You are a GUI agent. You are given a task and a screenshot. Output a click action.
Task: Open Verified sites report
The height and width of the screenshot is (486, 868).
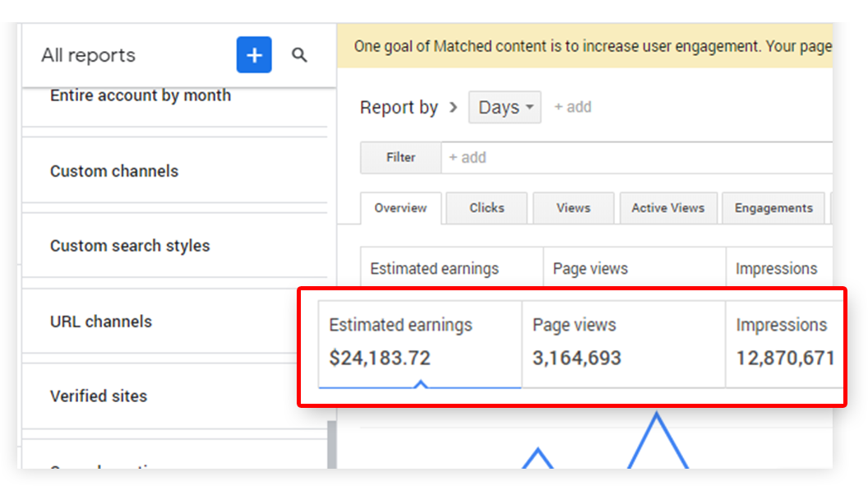(x=99, y=396)
